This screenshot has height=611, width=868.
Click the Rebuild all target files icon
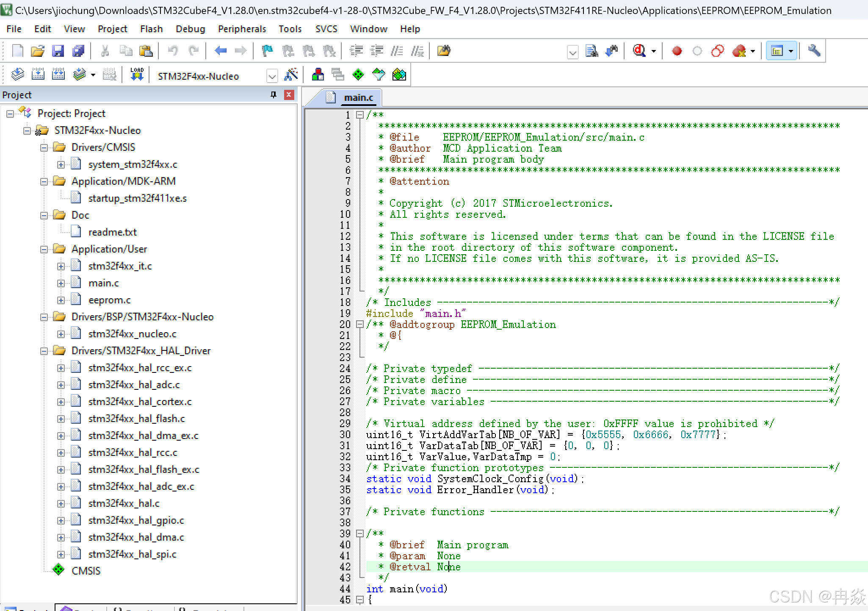58,75
